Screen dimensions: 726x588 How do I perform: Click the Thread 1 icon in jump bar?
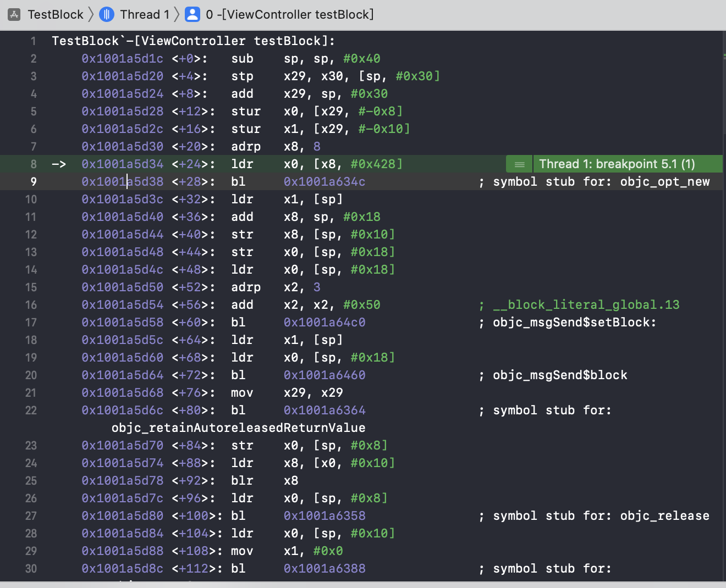(x=107, y=15)
